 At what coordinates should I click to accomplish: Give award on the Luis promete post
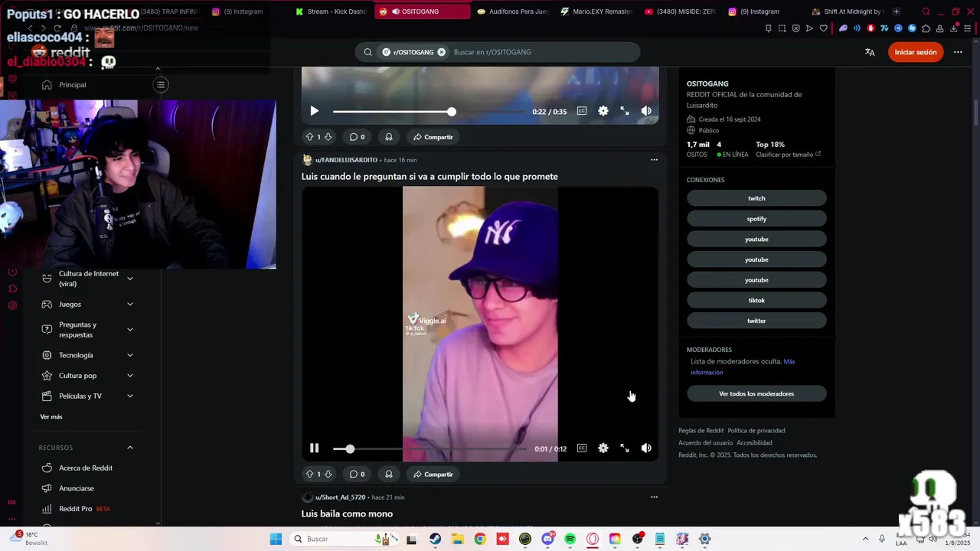coord(389,474)
